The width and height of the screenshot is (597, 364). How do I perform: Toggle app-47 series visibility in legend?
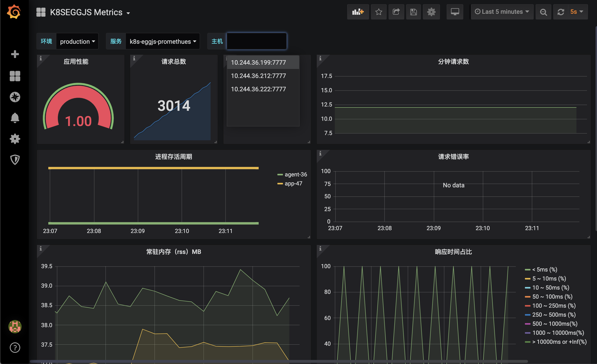[293, 184]
